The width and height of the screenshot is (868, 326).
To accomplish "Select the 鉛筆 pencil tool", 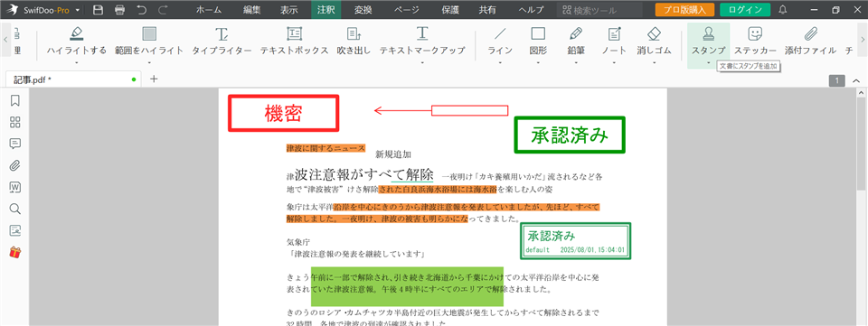I will coord(576,42).
